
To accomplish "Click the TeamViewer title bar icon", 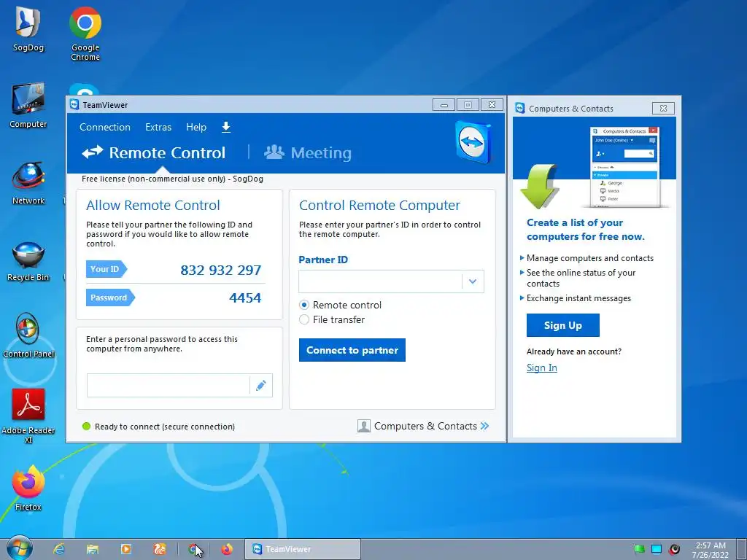I will 74,104.
